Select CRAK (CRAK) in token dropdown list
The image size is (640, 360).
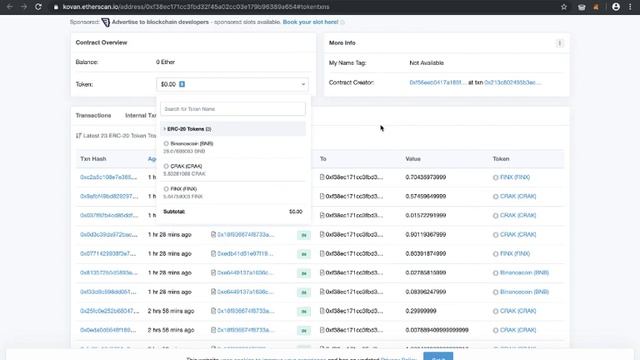(233, 170)
